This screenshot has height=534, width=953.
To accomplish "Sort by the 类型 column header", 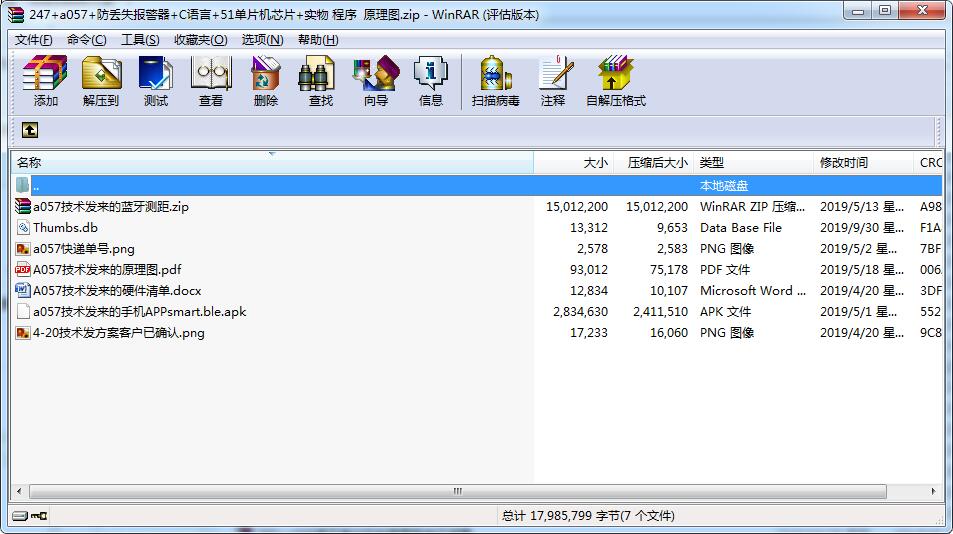I will pyautogui.click(x=753, y=162).
